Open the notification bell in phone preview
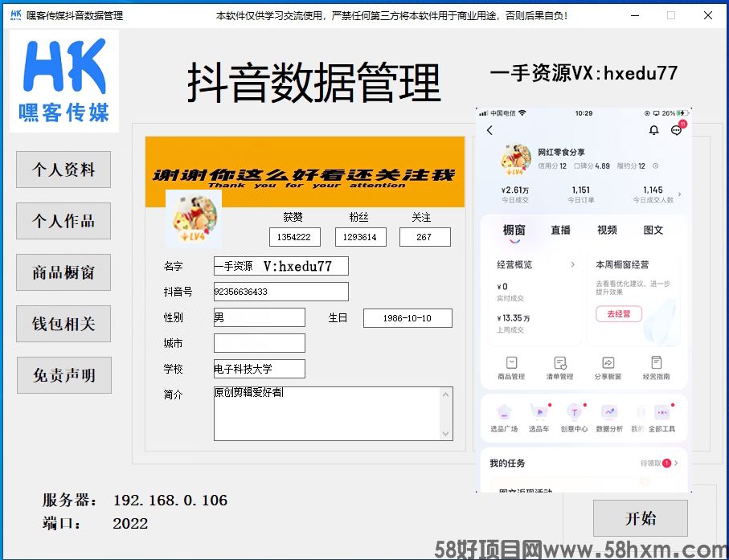Viewport: 729px width, 560px height. (653, 130)
